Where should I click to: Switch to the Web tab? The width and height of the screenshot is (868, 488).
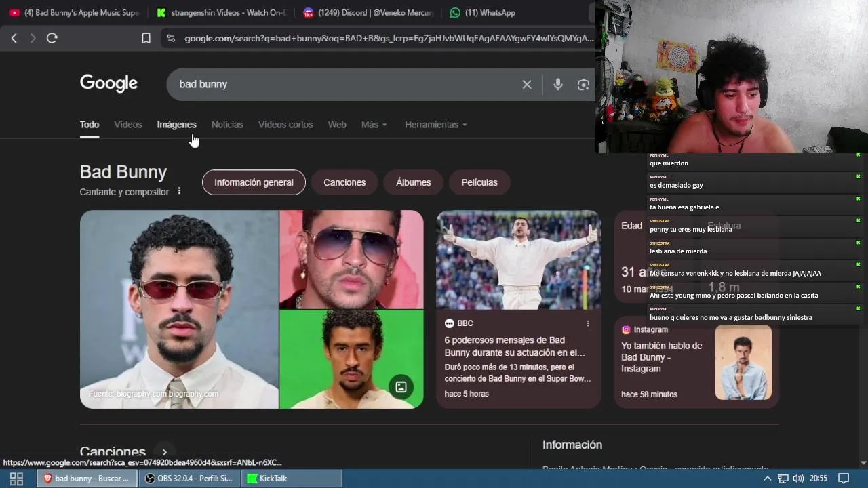tap(337, 125)
